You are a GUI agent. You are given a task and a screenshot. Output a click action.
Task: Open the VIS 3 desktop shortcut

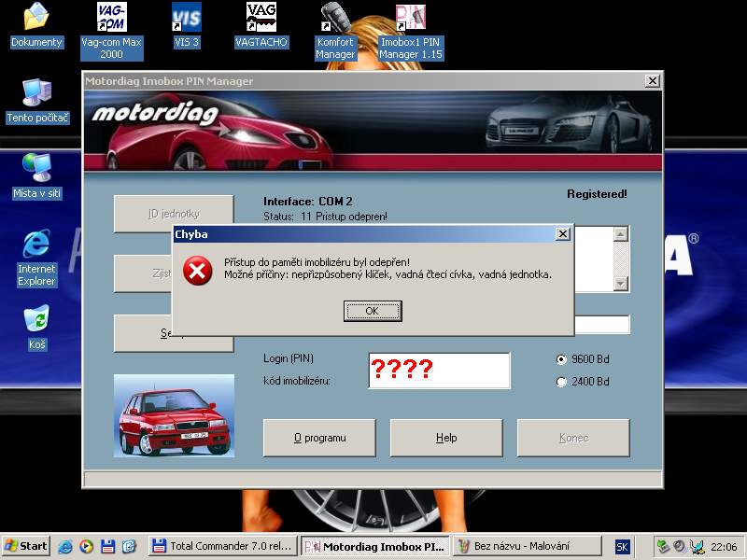pos(186,26)
